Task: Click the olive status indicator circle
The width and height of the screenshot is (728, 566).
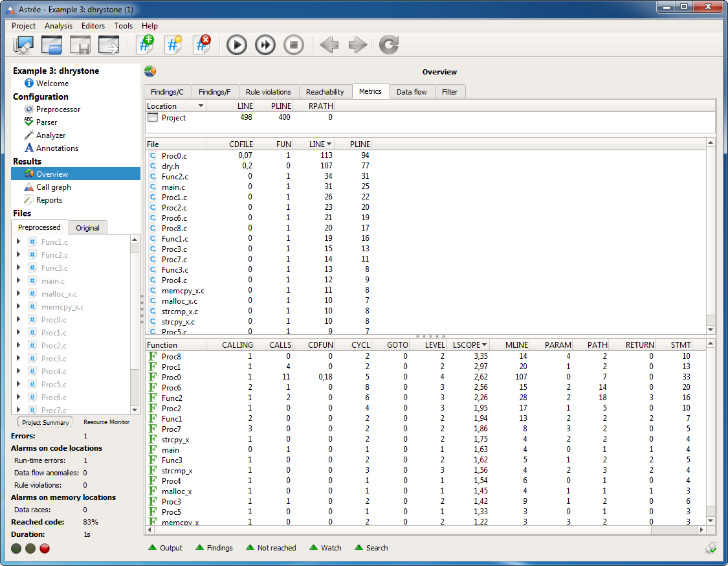Action: tap(30, 549)
